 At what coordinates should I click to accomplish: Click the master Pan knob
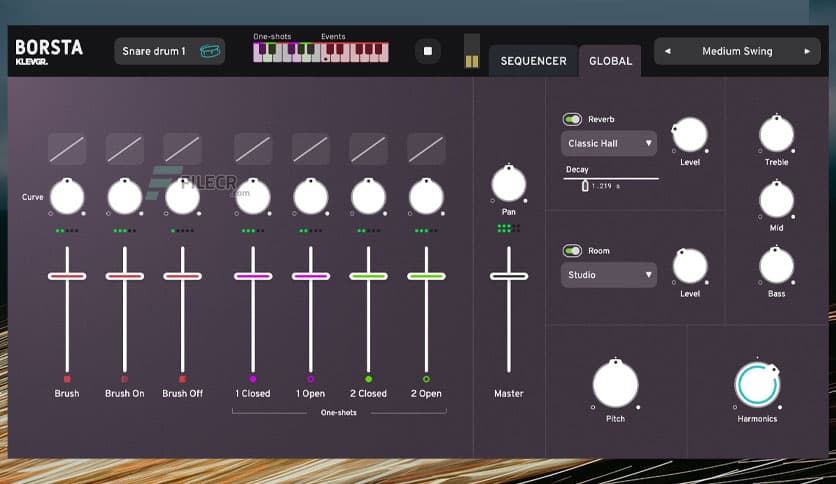[509, 184]
